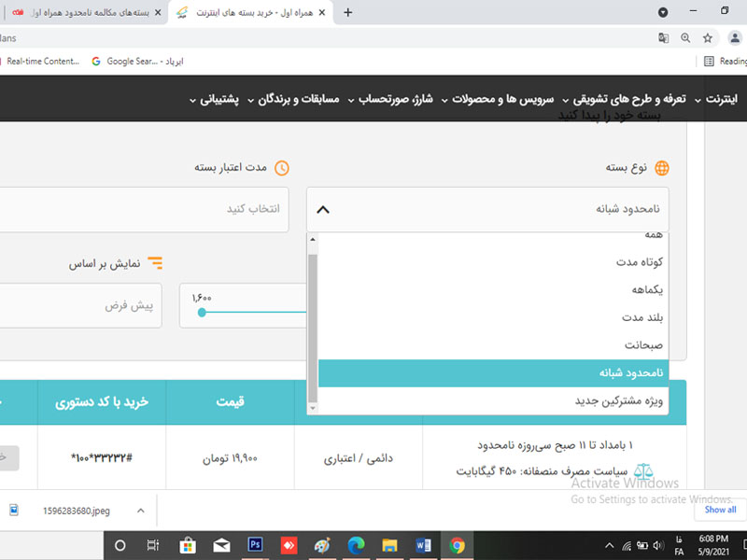Viewport: 747px width, 560px height.
Task: Click dropdown list scrollbar down arrow
Action: (313, 408)
